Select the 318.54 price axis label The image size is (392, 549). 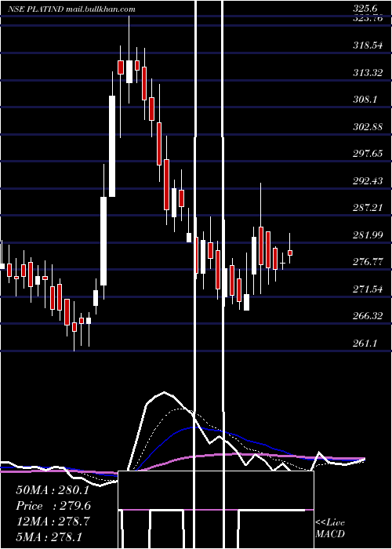pyautogui.click(x=368, y=45)
